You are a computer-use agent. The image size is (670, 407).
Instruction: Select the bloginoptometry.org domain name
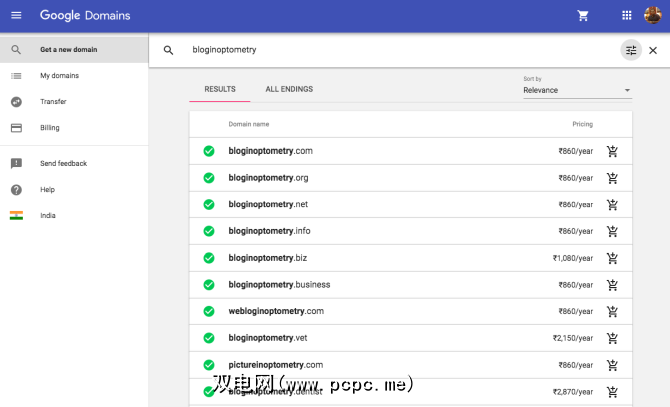tap(268, 178)
